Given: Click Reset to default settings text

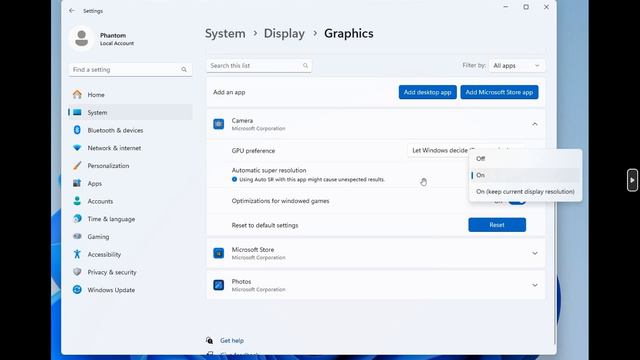Looking at the screenshot, I should [x=265, y=225].
